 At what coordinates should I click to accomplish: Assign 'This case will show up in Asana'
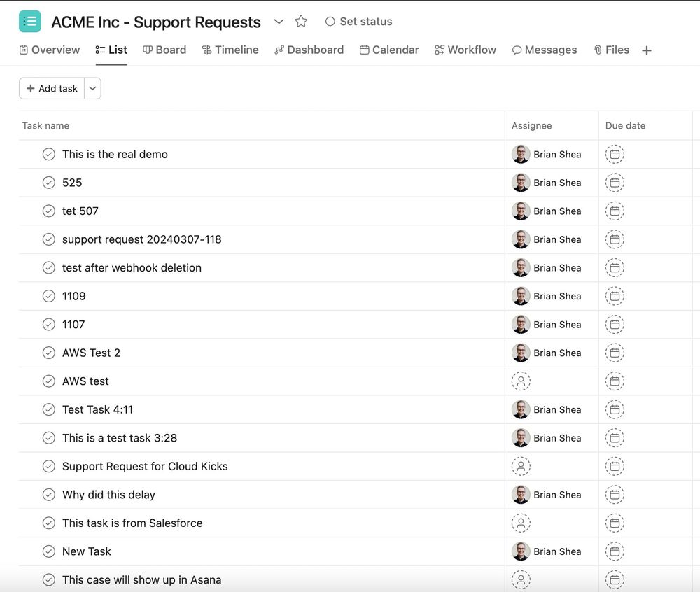521,580
